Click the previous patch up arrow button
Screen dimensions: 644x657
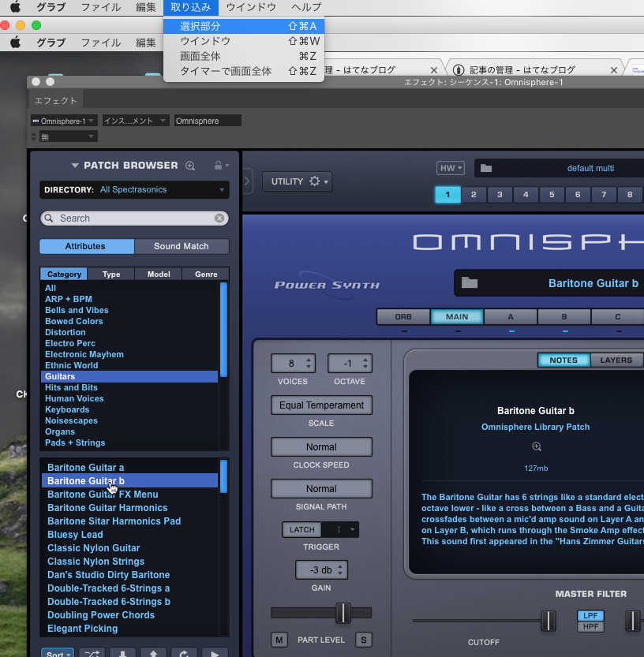pyautogui.click(x=153, y=653)
